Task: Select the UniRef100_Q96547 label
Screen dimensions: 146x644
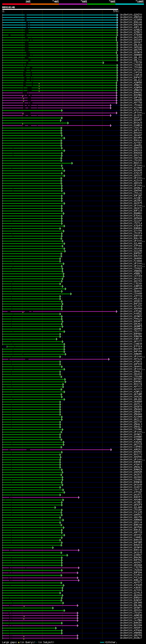Action: tap(131, 515)
